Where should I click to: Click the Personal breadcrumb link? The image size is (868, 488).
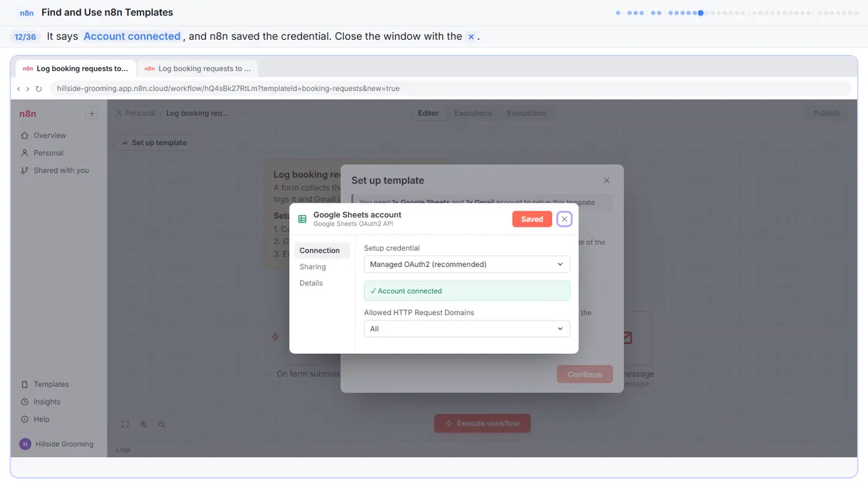pos(136,113)
